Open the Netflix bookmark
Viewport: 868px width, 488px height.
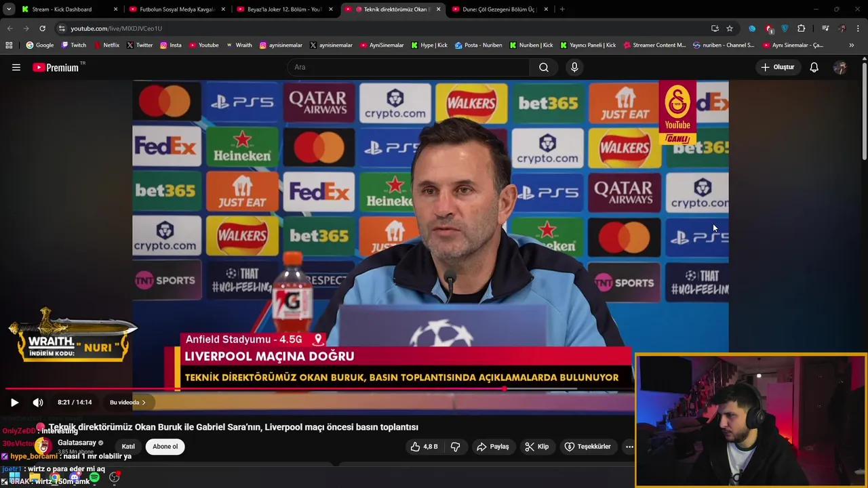(x=106, y=45)
